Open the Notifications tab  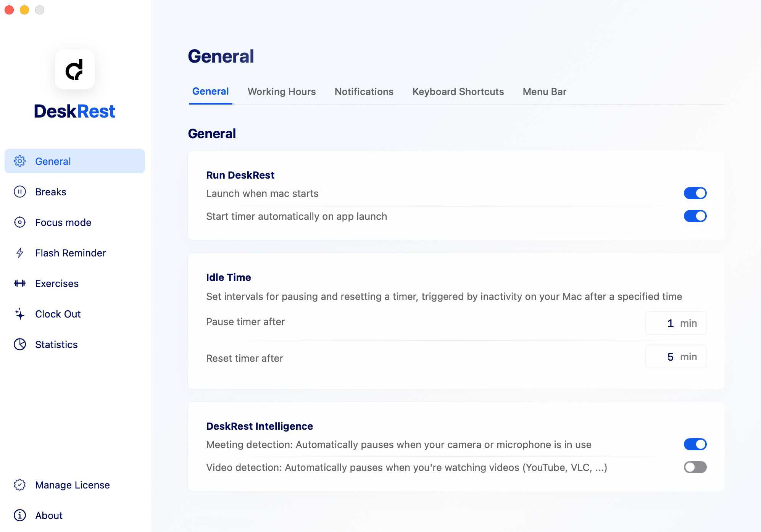pos(364,92)
